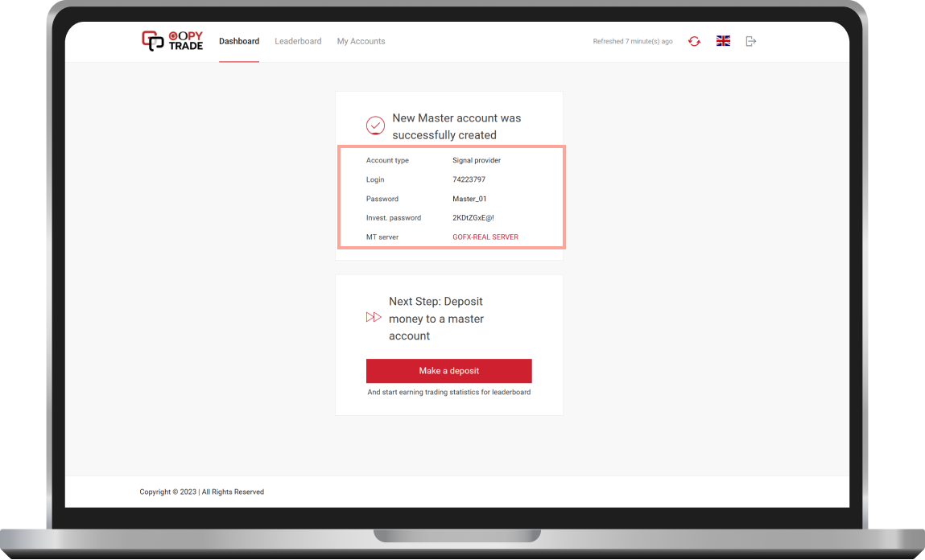Click the success checkmark icon
925x560 pixels.
375,126
